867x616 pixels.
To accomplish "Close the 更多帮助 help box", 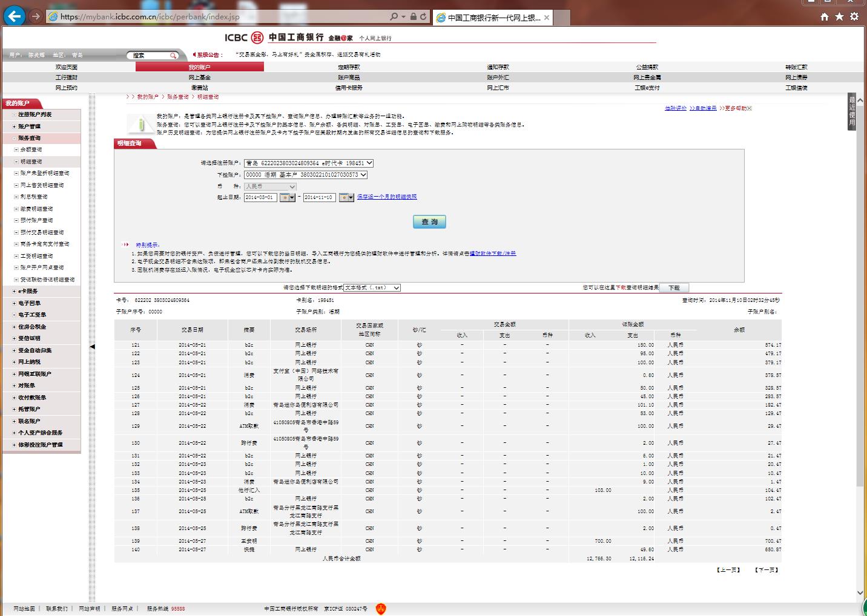I will (749, 108).
